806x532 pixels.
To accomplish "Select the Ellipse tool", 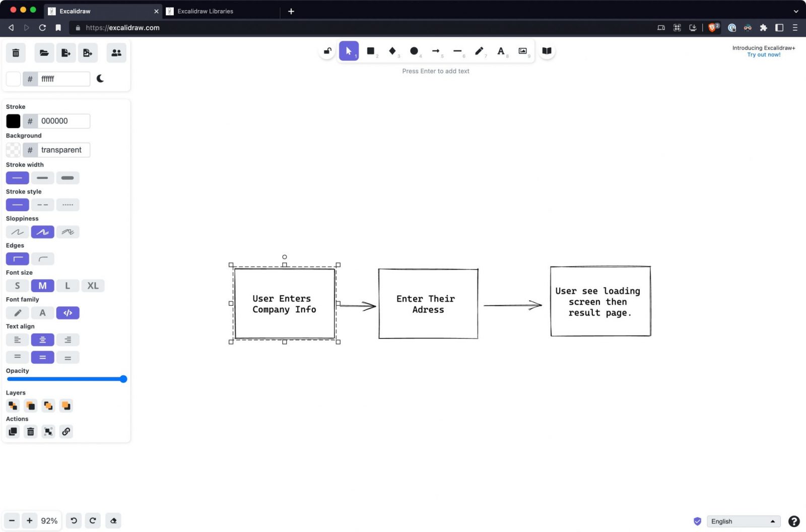I will 414,51.
